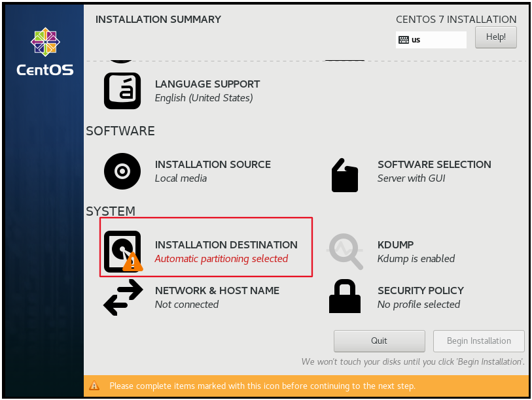Click Begin Installation button
This screenshot has height=400, width=532.
coord(479,341)
